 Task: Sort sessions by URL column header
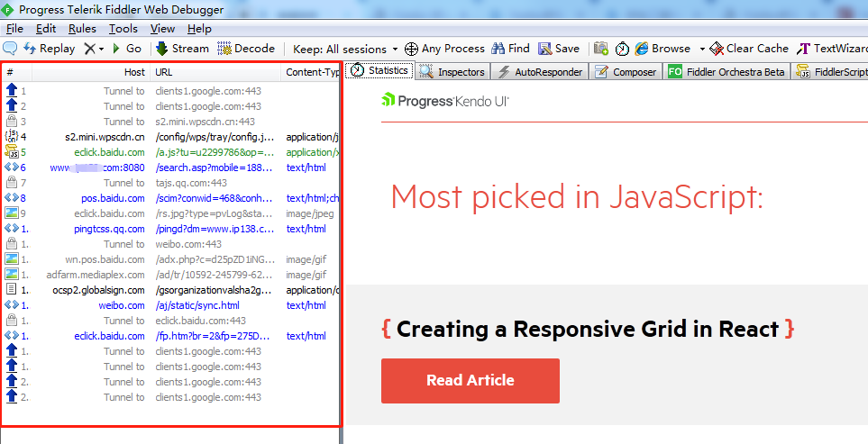click(x=216, y=72)
